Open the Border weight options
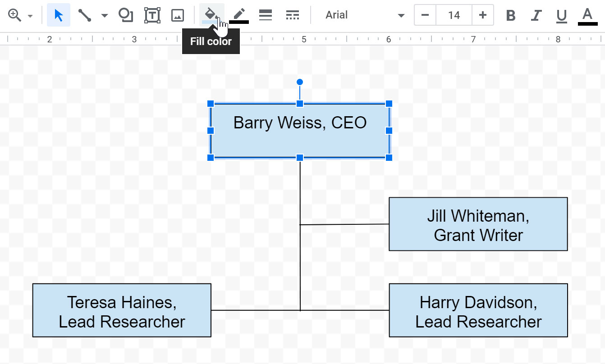The image size is (605, 364). pos(266,15)
